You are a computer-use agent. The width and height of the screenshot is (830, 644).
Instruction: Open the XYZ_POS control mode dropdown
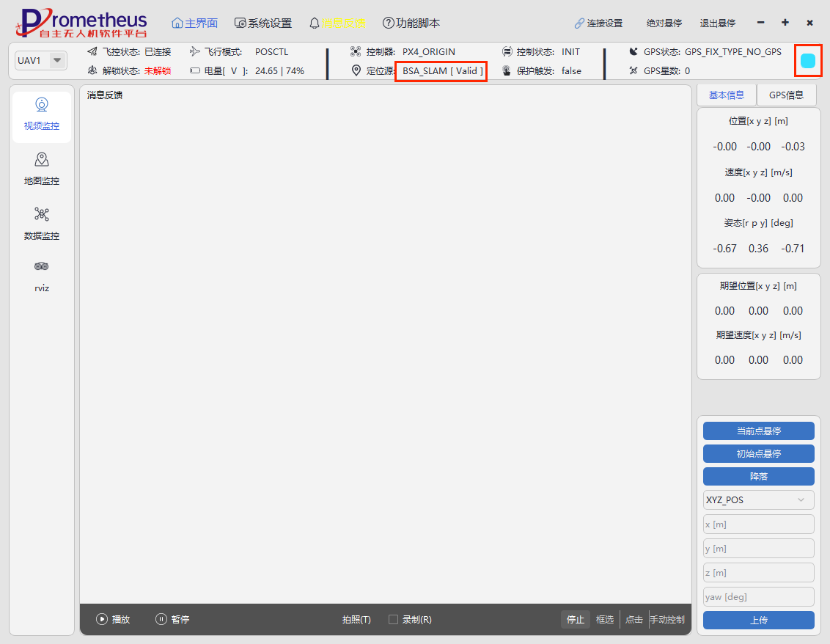[758, 500]
